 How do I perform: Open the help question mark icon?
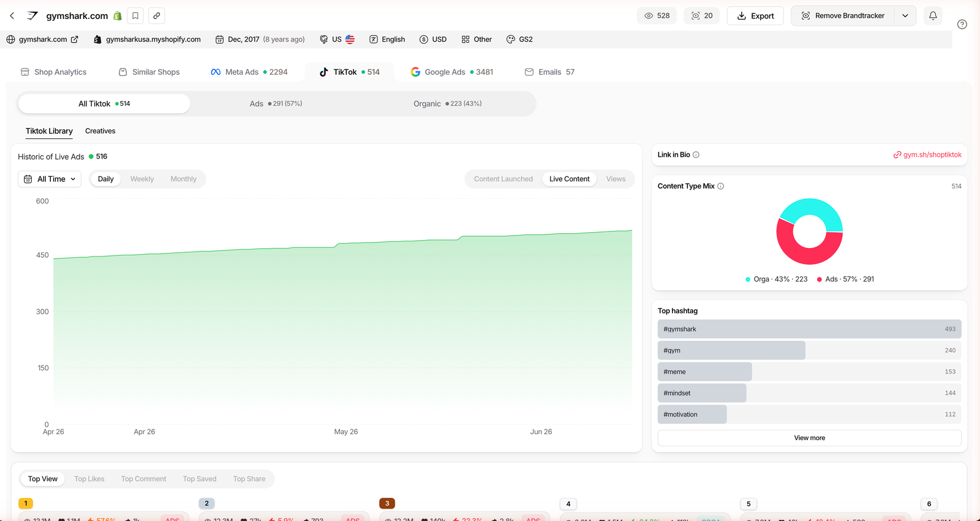click(x=962, y=24)
